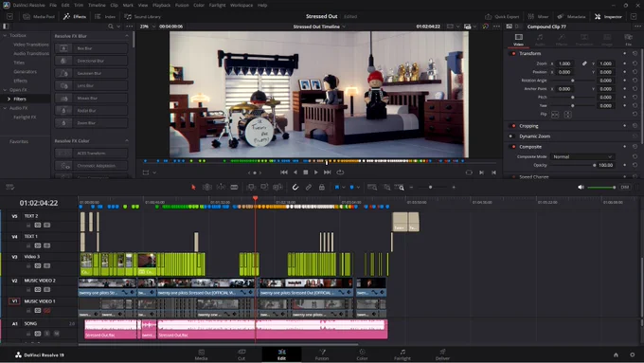Disable video track MUSIC VIDEO 1 red icon
The width and height of the screenshot is (644, 363).
[x=46, y=310]
